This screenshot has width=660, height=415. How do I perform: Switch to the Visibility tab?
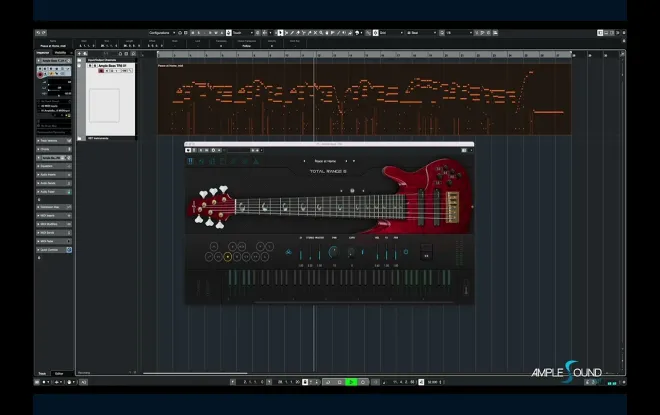click(60, 53)
